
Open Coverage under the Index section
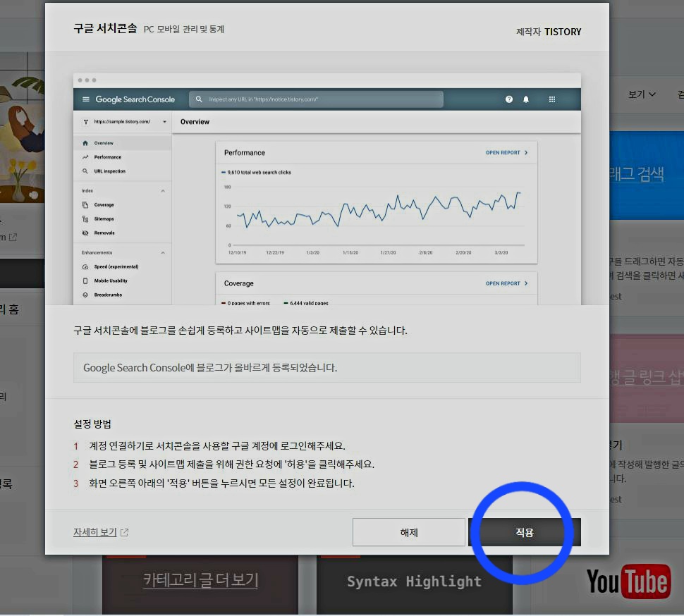pos(85,204)
